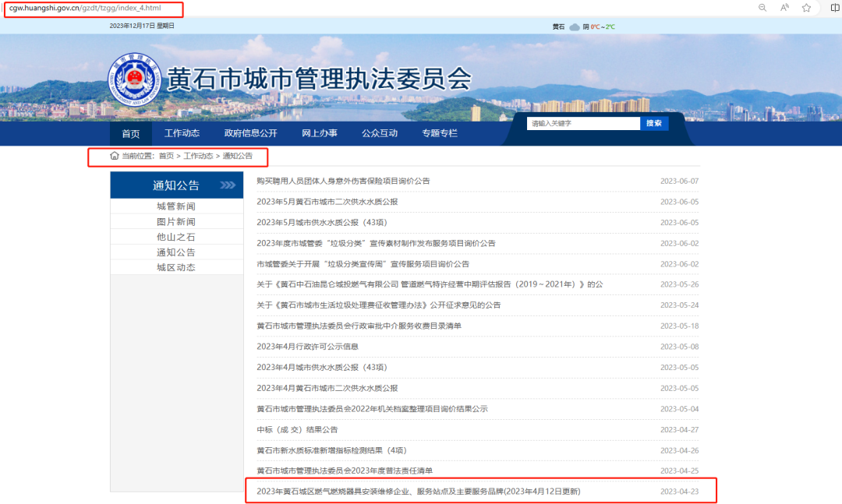Open the split screen icon in browser toolbar
This screenshot has width=842, height=504.
835,8
